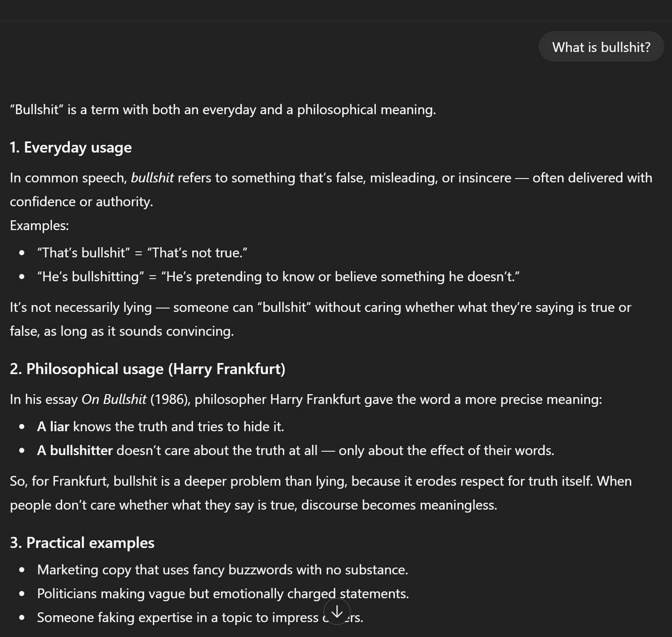Click the italic word "bullshit" in common speech sentence
Screen dimensions: 672x637
pos(152,178)
